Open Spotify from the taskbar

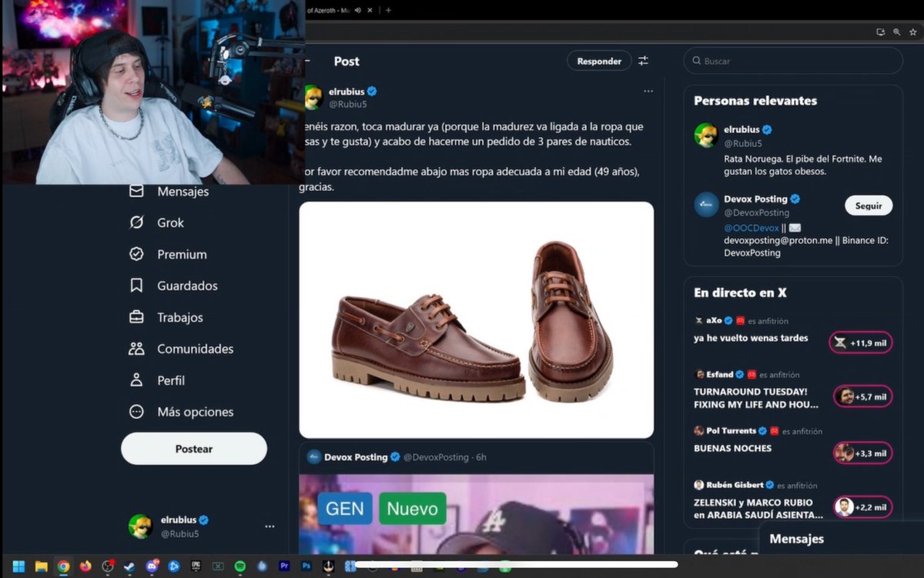pos(239,566)
